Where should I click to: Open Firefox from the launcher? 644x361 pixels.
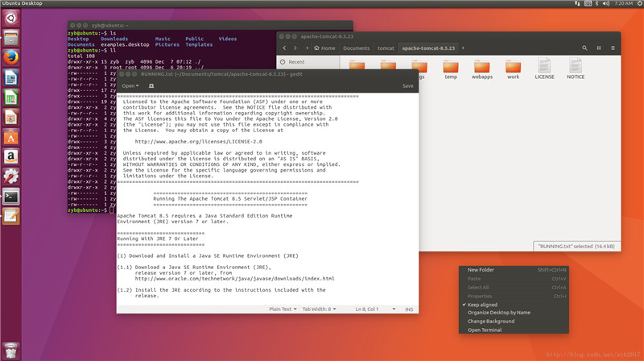pyautogui.click(x=11, y=58)
